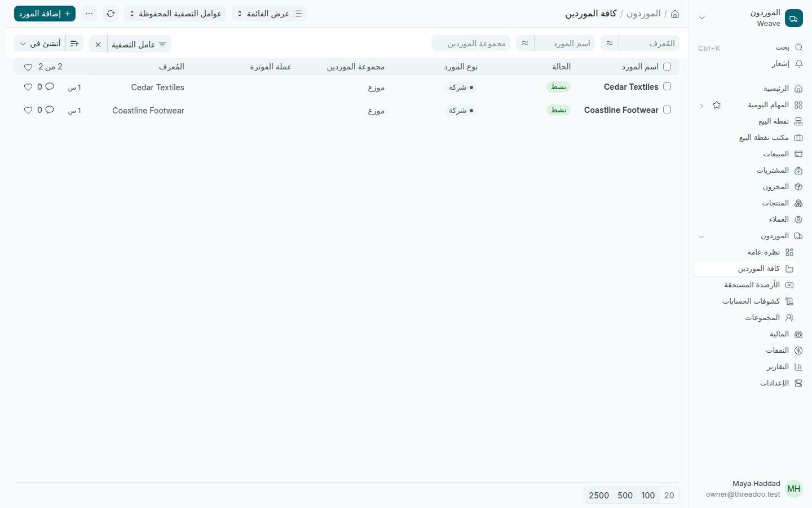The height and width of the screenshot is (508, 812).
Task: Like the Cedar Textiles row heart
Action: coord(28,87)
